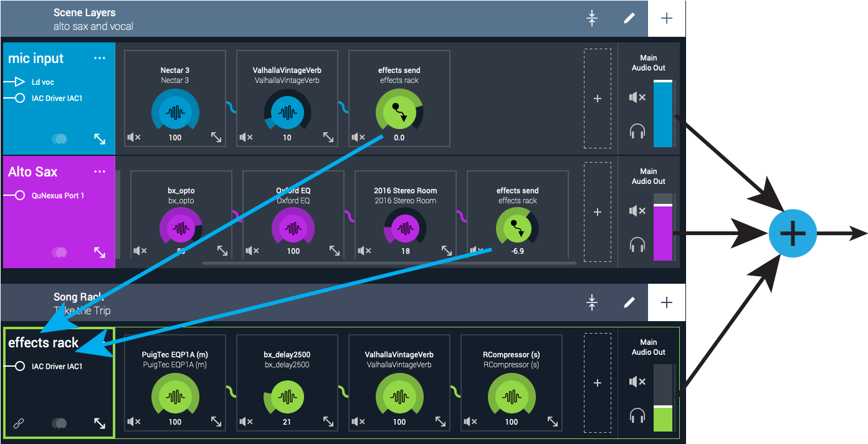
Task: Collapse the Scene Layers section
Action: click(x=592, y=18)
